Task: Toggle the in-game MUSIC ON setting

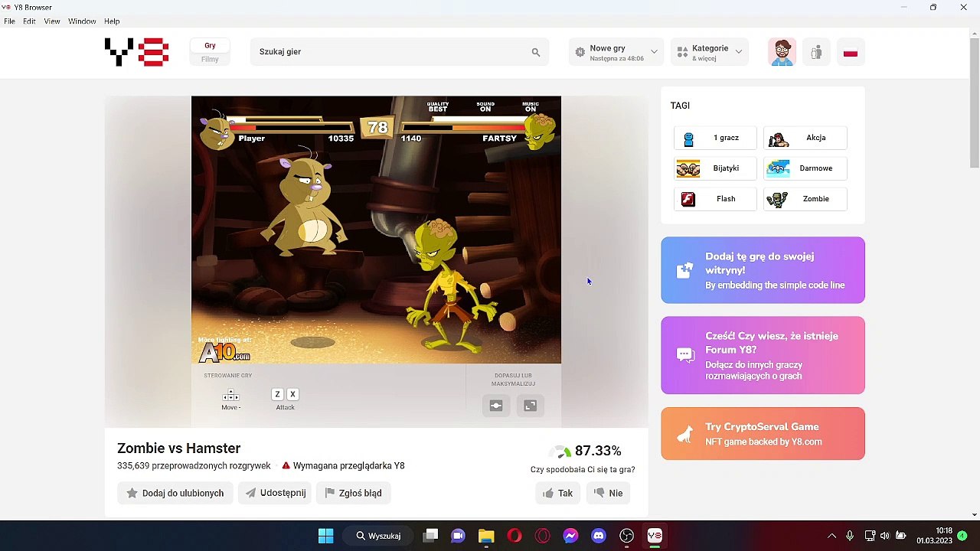Action: (531, 106)
